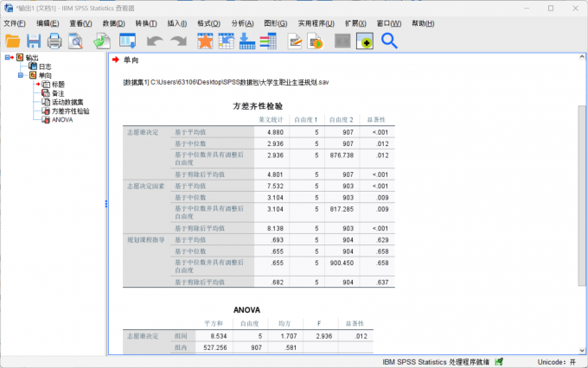Click the Open file folder icon
This screenshot has height=368, width=588.
[13, 41]
